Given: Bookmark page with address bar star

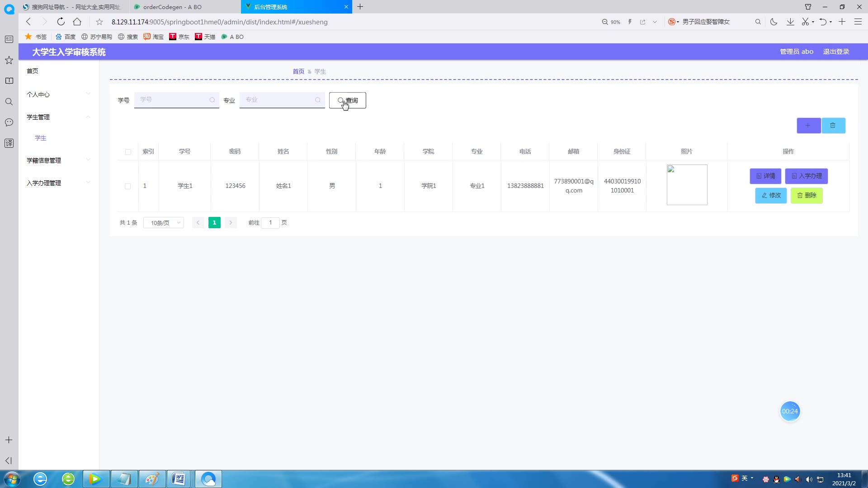Looking at the screenshot, I should click(99, 22).
